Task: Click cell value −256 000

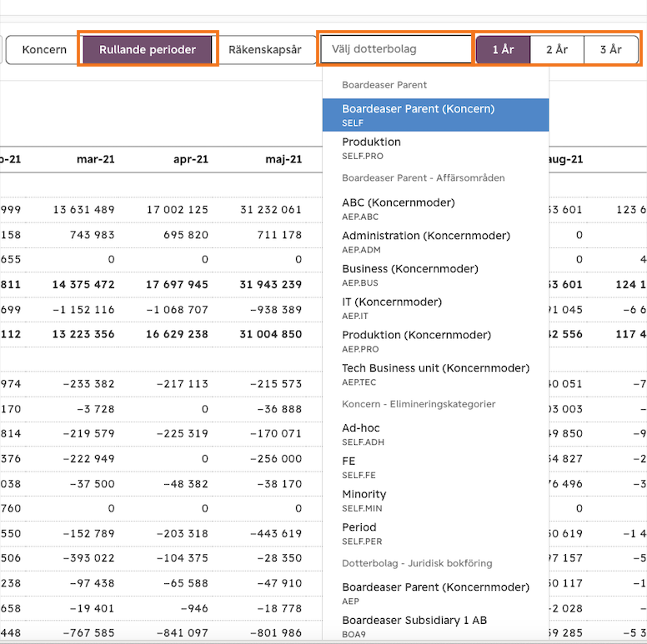Action: pos(276,459)
